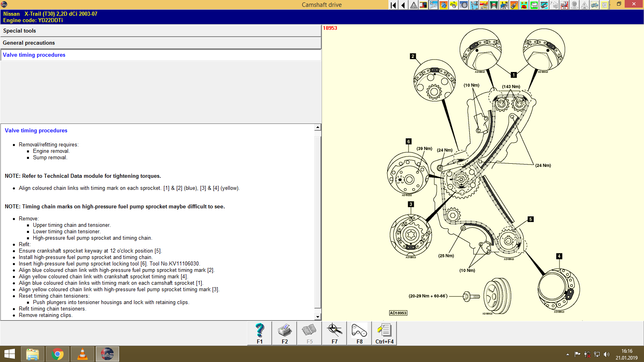Expand the Special tools section

[x=161, y=31]
